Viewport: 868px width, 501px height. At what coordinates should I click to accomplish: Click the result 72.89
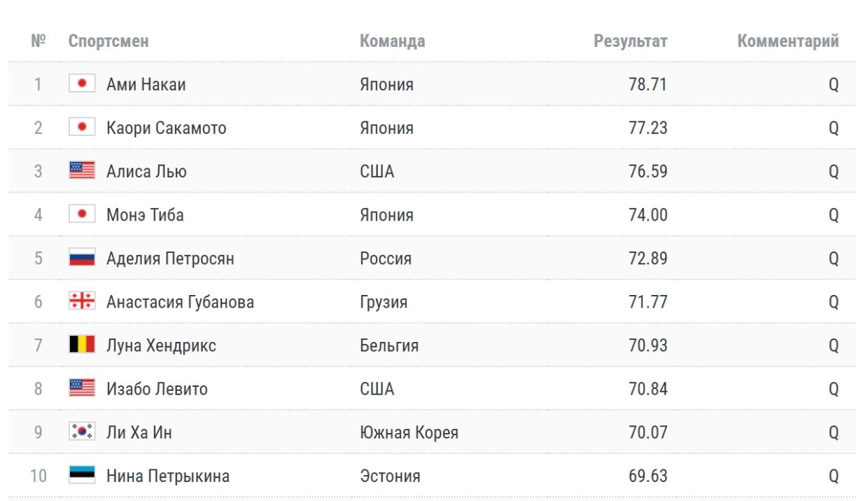(647, 259)
